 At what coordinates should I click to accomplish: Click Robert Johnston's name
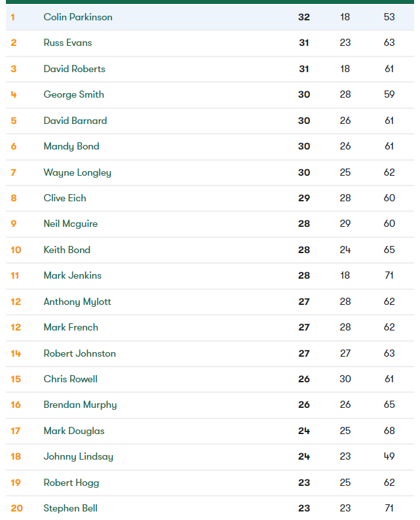(79, 353)
